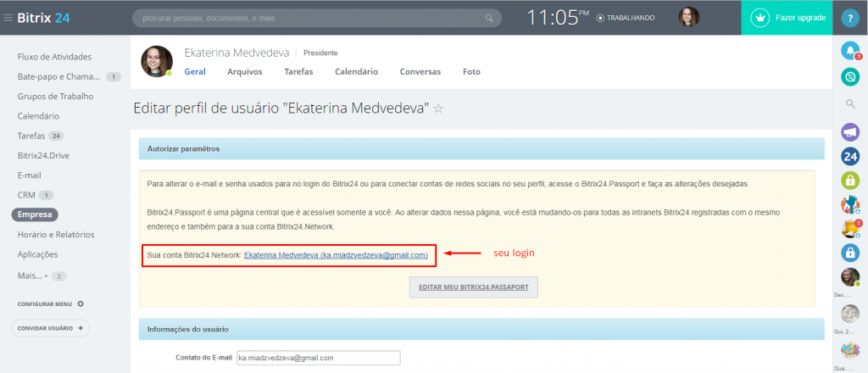Image resolution: width=868 pixels, height=373 pixels.
Task: Click Convidar Usuário button
Action: click(50, 328)
